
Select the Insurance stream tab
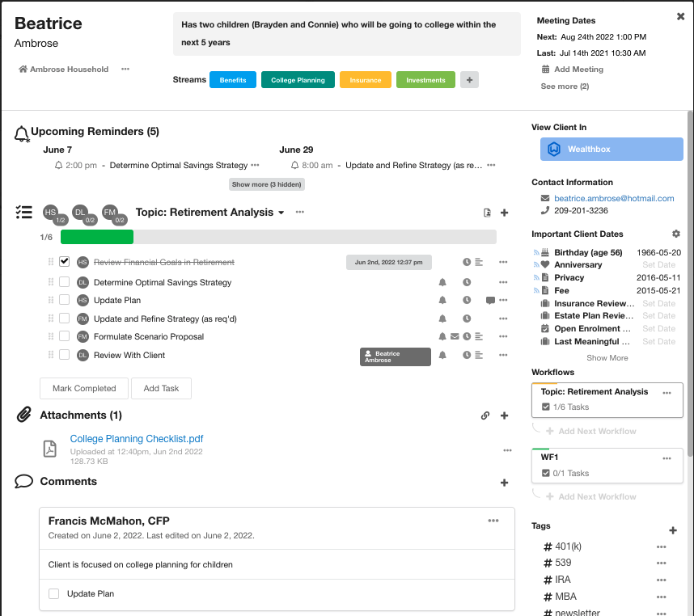click(x=365, y=80)
